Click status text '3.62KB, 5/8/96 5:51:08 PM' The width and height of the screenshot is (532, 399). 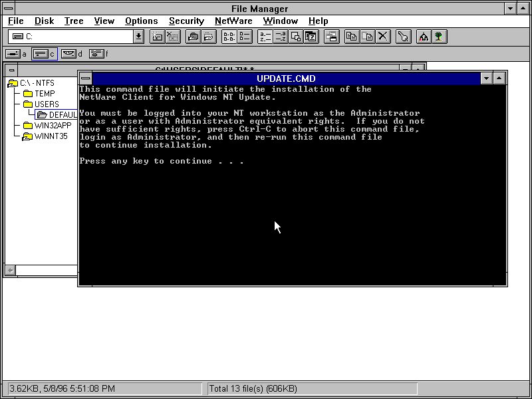tap(62, 388)
